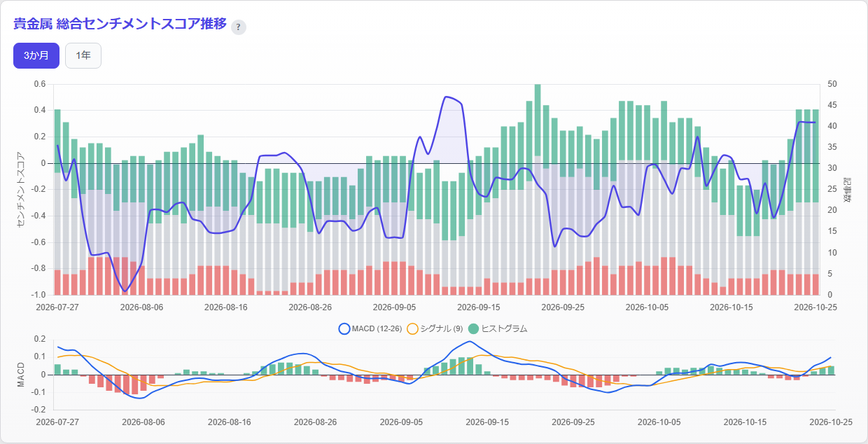The height and width of the screenshot is (444, 868).
Task: Click the 2026-09-25 date on sentiment chart axis
Action: coord(562,307)
